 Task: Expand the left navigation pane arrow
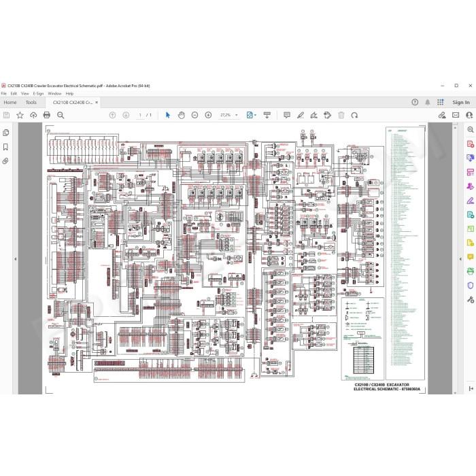15,259
